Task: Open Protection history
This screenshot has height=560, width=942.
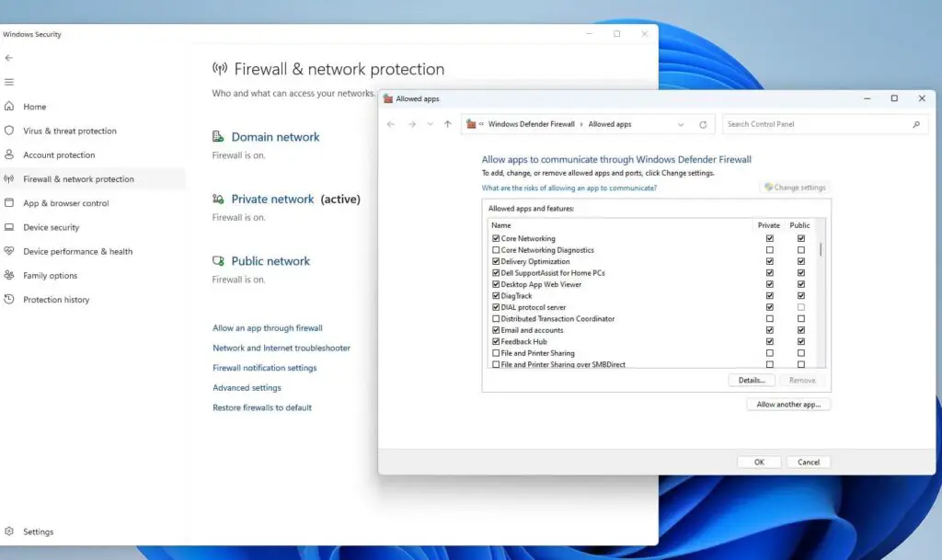Action: [x=58, y=299]
